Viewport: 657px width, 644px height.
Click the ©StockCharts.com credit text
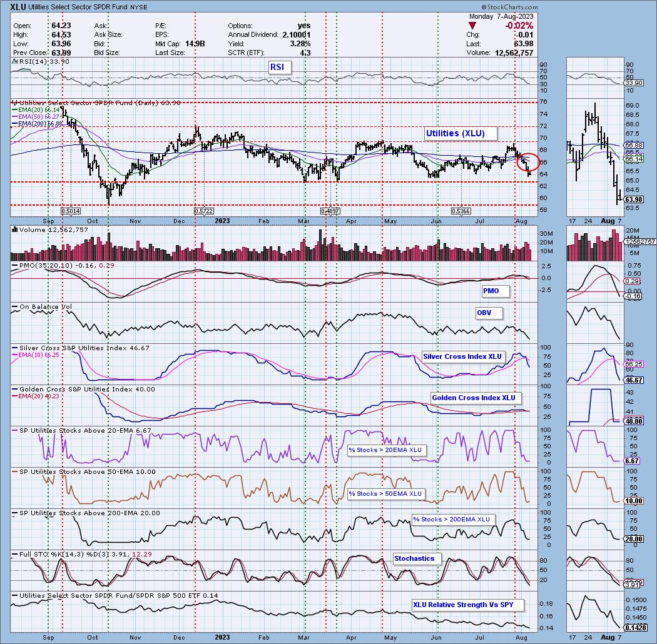click(509, 7)
